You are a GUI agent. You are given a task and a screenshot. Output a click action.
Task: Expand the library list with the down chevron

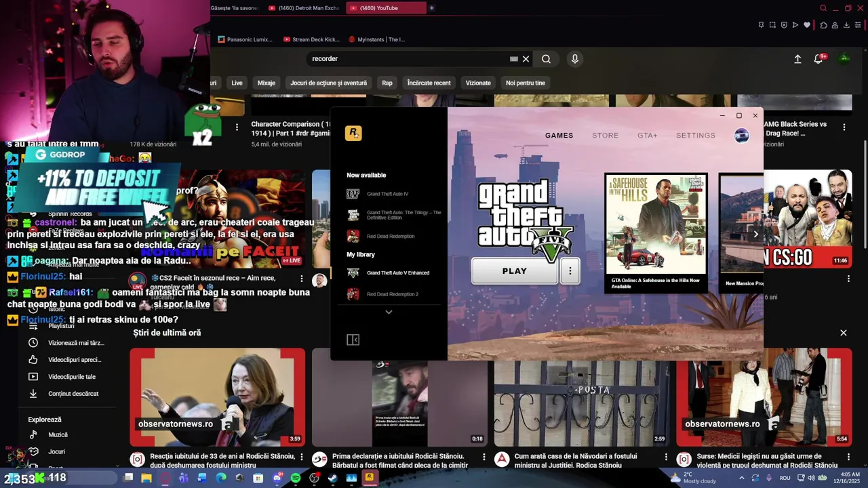click(x=389, y=312)
